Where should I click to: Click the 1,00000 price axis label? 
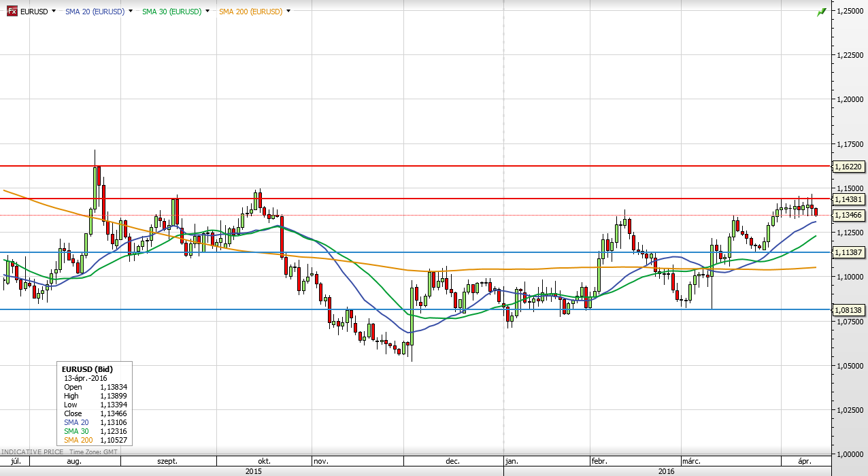click(849, 454)
